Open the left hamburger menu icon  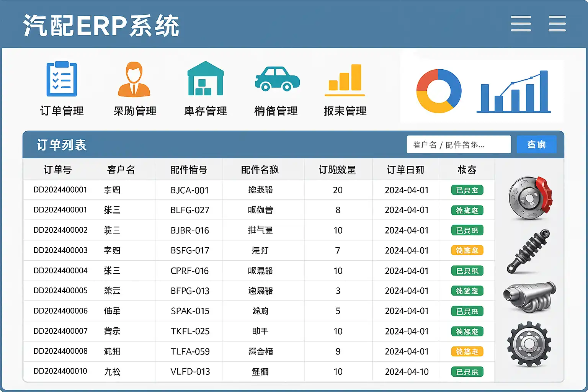(x=521, y=24)
